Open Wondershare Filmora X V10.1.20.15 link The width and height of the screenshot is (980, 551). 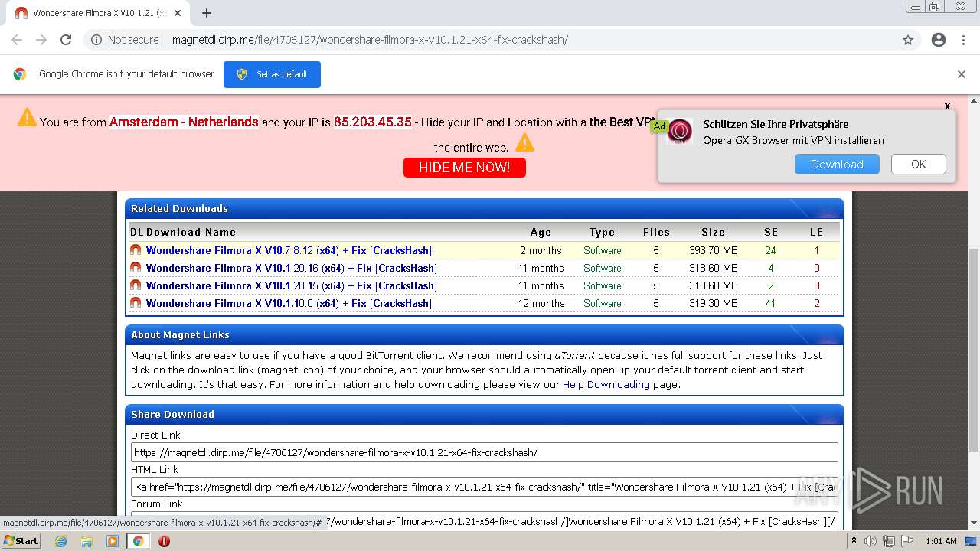pos(292,285)
